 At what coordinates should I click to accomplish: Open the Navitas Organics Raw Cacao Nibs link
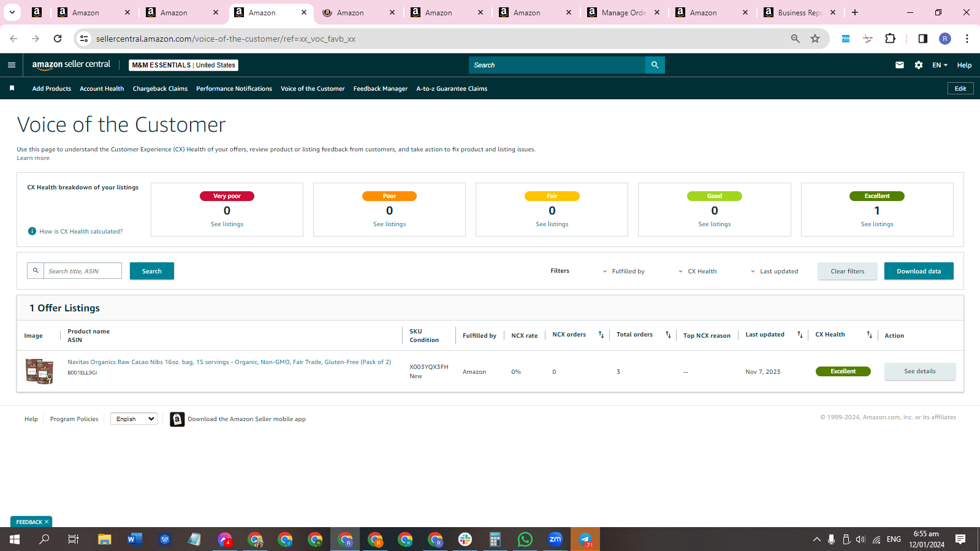tap(229, 362)
